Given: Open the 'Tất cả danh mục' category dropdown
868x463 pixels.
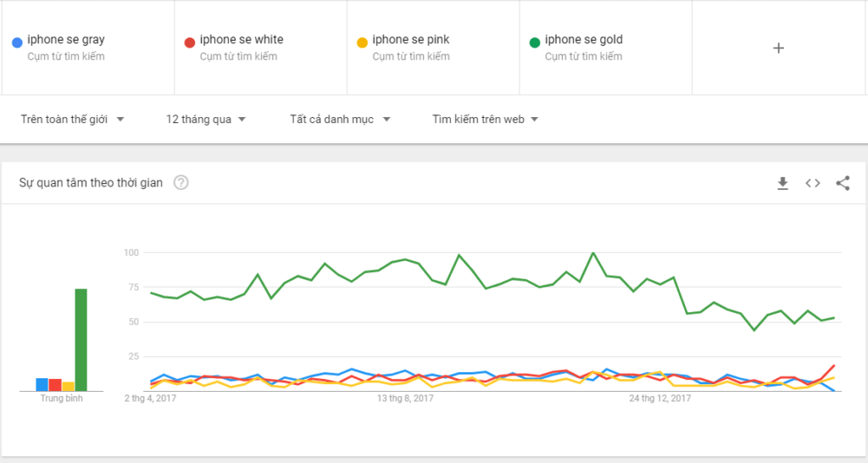Looking at the screenshot, I should pos(340,120).
